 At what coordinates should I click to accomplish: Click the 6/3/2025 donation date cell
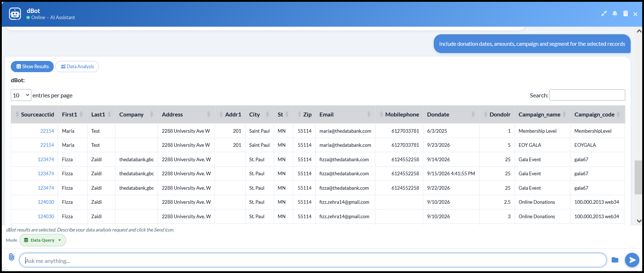pyautogui.click(x=451, y=131)
